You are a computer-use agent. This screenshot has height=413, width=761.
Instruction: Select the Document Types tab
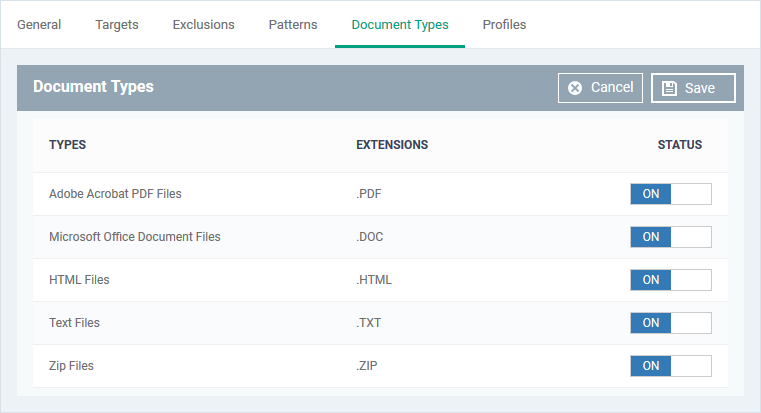(x=400, y=25)
